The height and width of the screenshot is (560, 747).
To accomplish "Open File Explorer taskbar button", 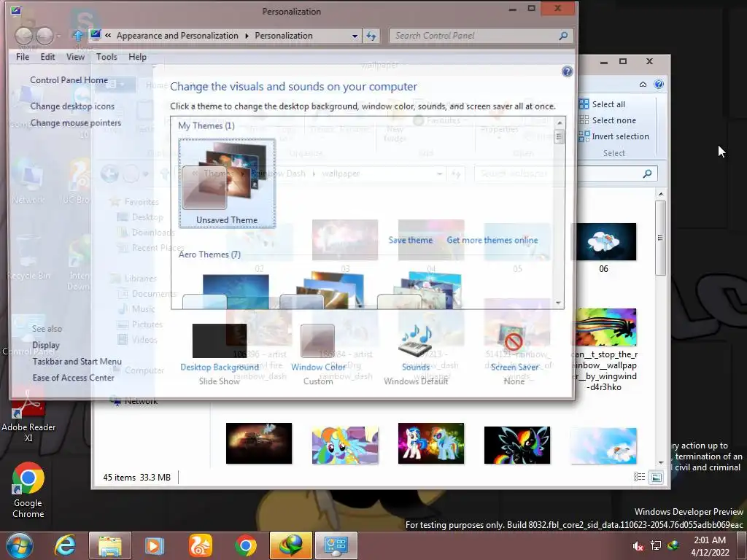I will point(109,545).
